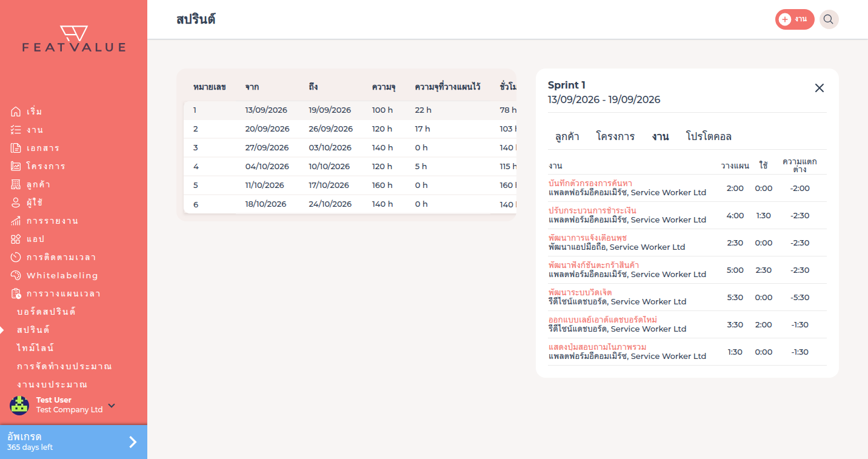This screenshot has height=459, width=868.
Task: Click the stopwatch icon beside การติดตามเวลา
Action: coord(16,257)
